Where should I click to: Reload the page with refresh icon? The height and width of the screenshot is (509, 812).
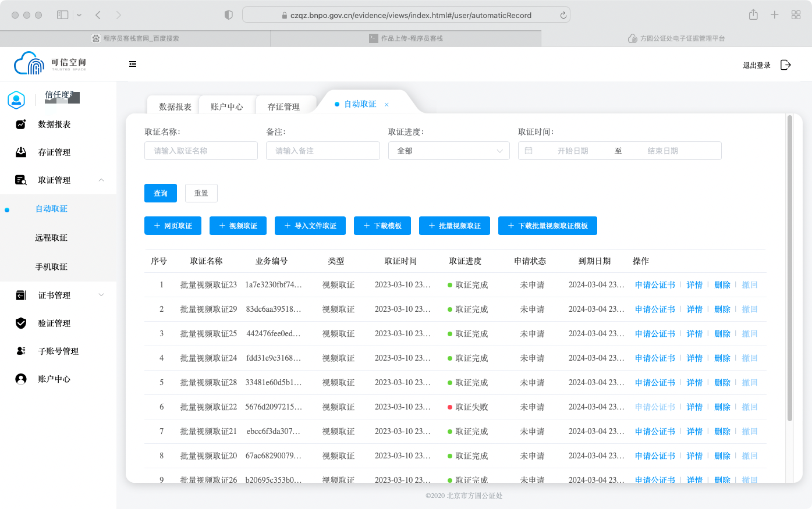pos(563,16)
